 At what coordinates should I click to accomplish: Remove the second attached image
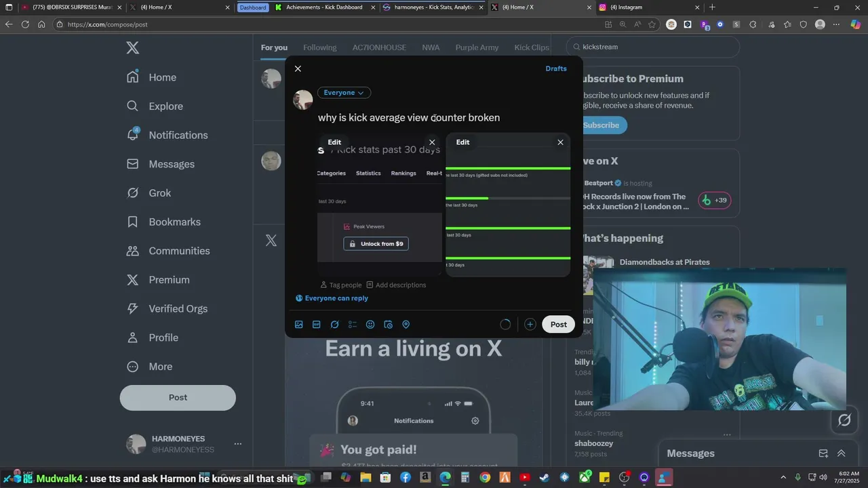tap(560, 142)
